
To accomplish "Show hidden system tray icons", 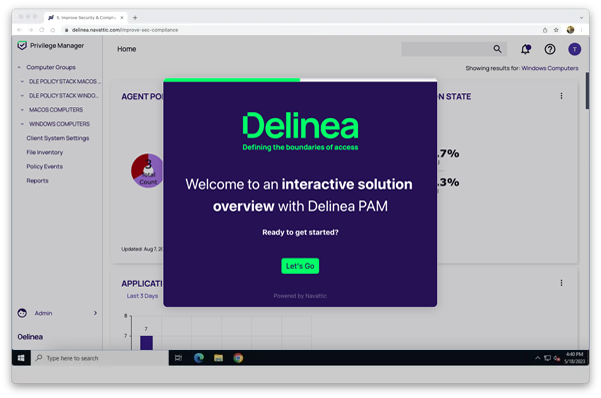I will click(537, 358).
